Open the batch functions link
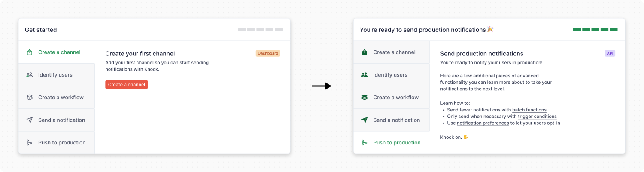 pyautogui.click(x=529, y=110)
